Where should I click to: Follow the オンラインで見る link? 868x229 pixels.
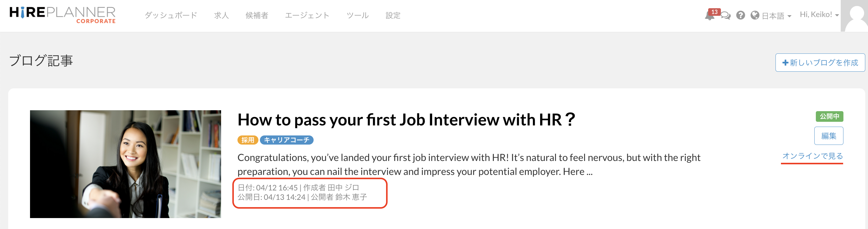click(x=812, y=156)
